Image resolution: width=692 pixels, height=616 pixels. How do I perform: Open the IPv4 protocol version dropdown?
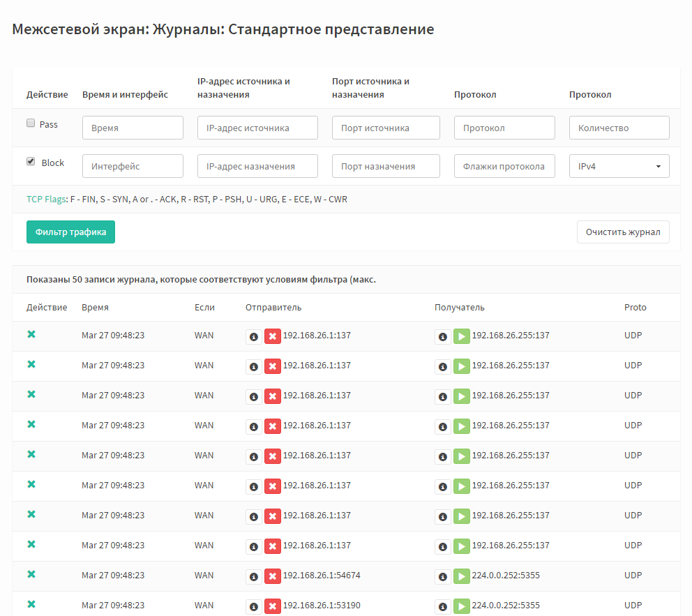point(619,166)
